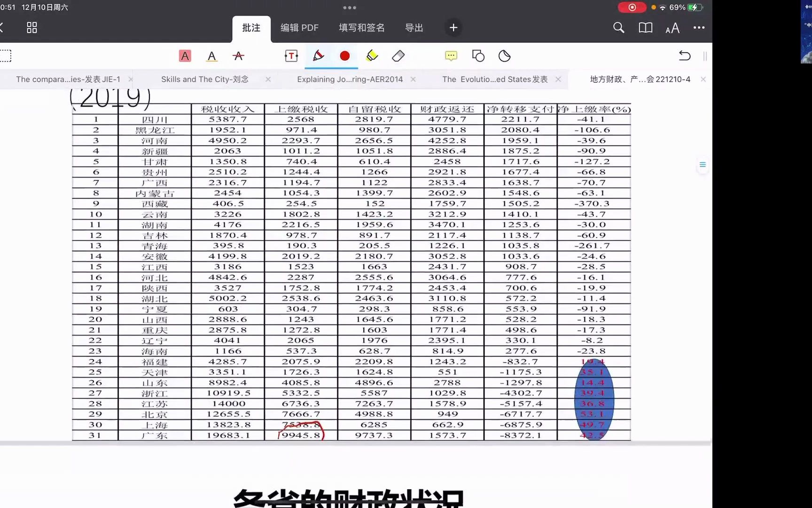Tap the 甘肃 net rate -127.2 cell
Viewport: 812px width, 508px height.
(594, 161)
